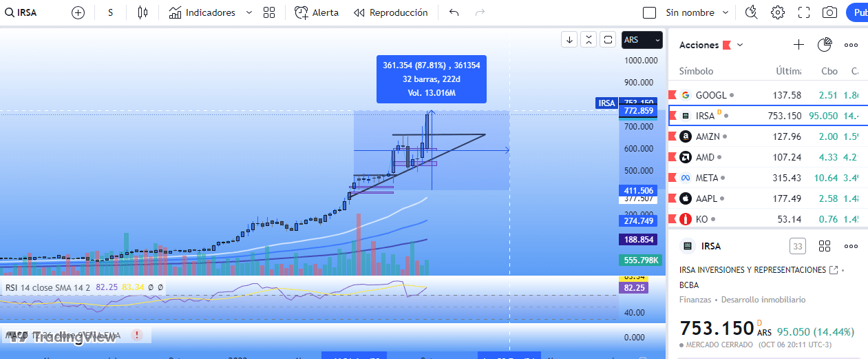Click the blue Publish button
This screenshot has width=868, height=359.
pos(858,12)
